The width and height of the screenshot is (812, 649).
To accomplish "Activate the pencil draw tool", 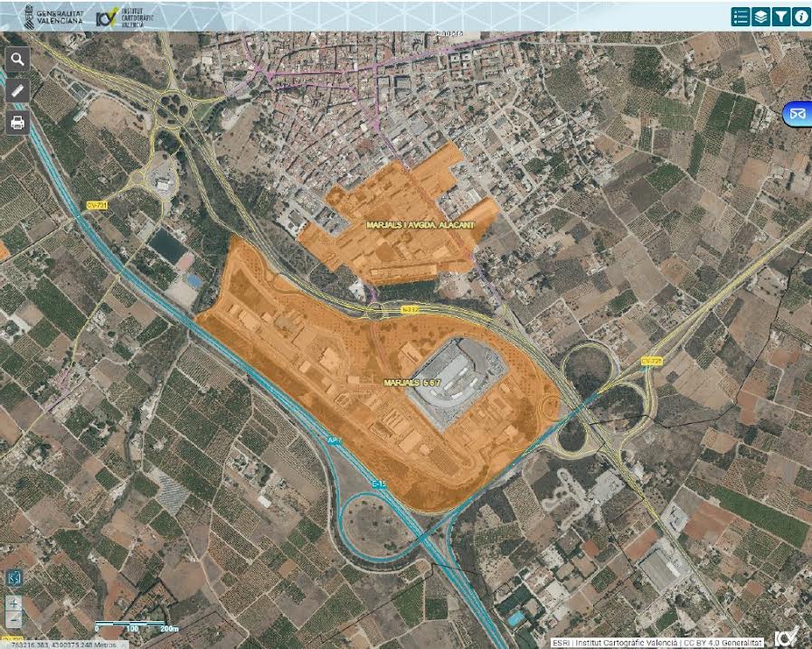I will click(x=18, y=91).
